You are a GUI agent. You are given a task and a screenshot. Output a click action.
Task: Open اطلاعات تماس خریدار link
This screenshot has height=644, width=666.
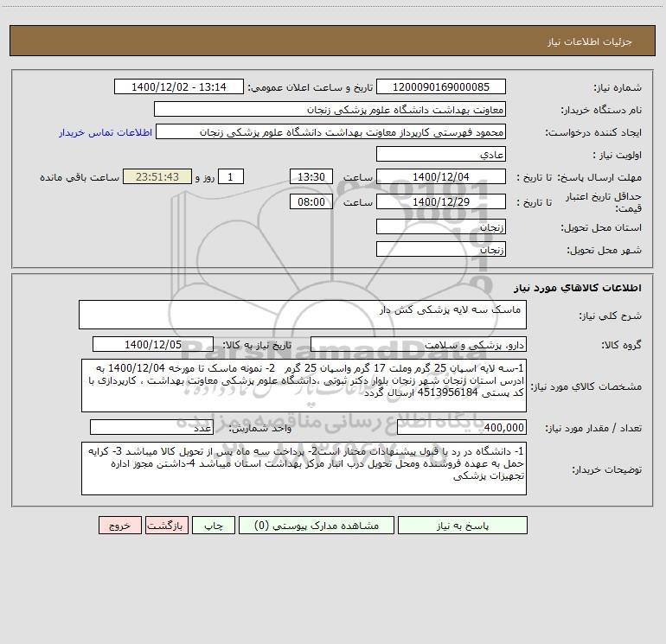[106, 132]
